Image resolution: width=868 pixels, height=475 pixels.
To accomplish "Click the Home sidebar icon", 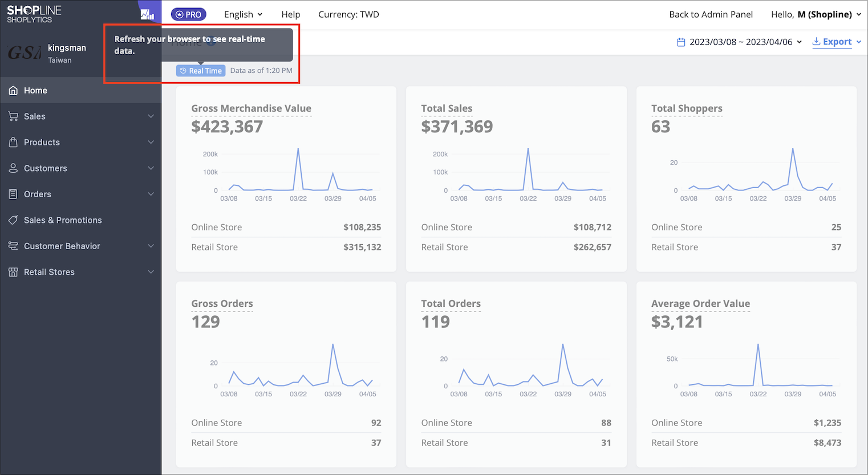I will [x=13, y=91].
